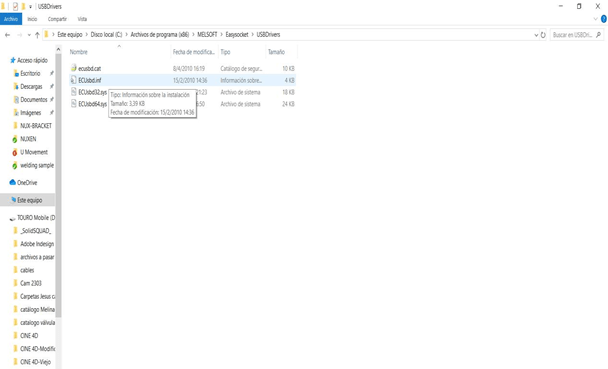Image resolution: width=608 pixels, height=369 pixels.
Task: Switch to the Inicio ribbon tab
Action: tap(32, 19)
